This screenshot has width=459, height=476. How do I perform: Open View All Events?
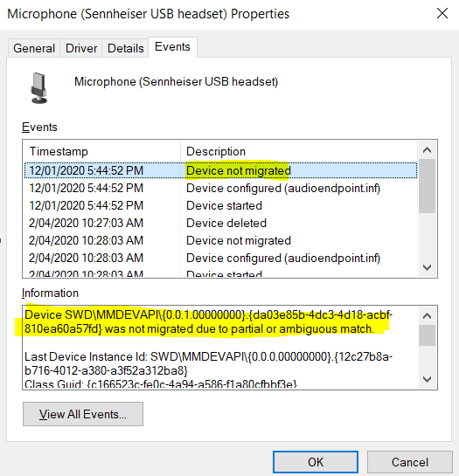pyautogui.click(x=83, y=414)
